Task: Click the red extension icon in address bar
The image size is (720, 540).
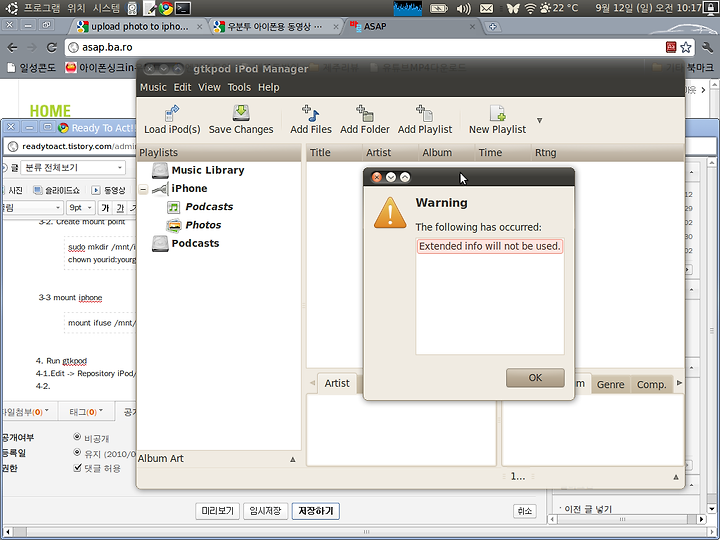Action: pos(671,47)
